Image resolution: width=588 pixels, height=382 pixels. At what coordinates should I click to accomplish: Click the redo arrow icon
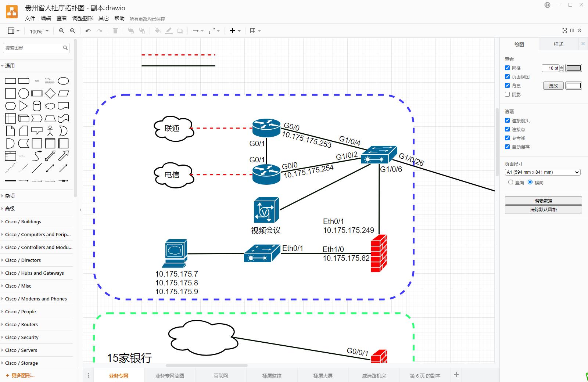[100, 31]
